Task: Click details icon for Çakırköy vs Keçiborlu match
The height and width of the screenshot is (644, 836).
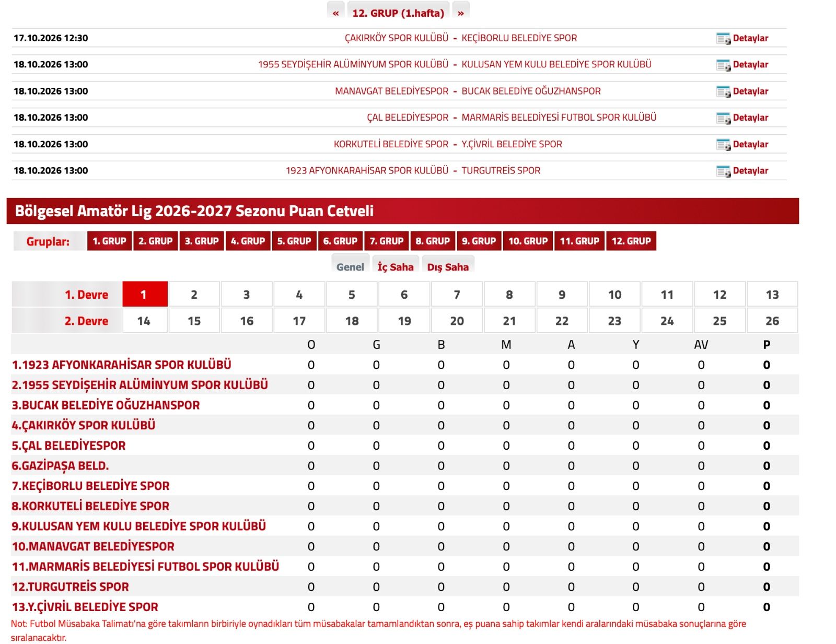Action: [x=723, y=38]
